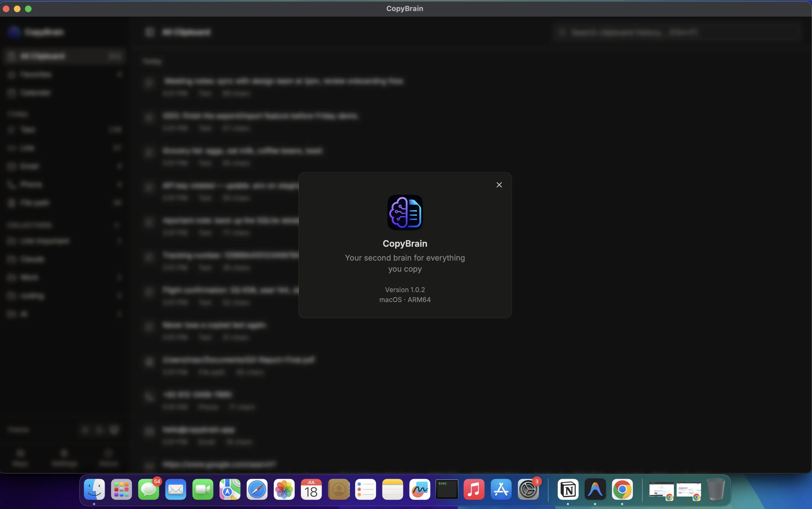The height and width of the screenshot is (509, 812).
Task: Launch Safari from the dock
Action: coord(257,489)
